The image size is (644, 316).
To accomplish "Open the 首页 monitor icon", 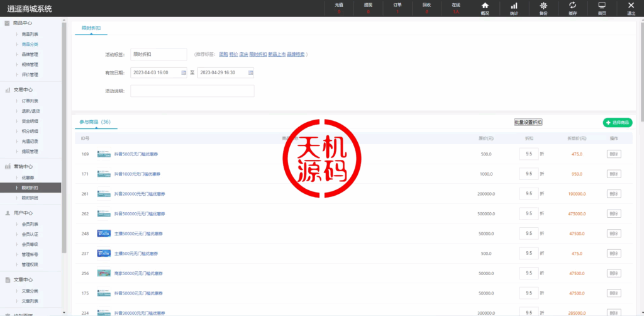I will pos(602,8).
